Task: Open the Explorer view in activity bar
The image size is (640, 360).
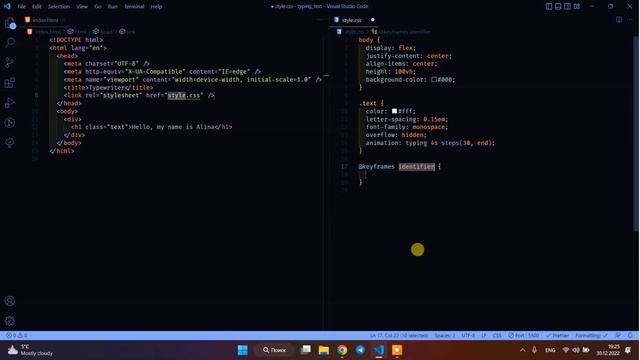Action: (x=10, y=23)
